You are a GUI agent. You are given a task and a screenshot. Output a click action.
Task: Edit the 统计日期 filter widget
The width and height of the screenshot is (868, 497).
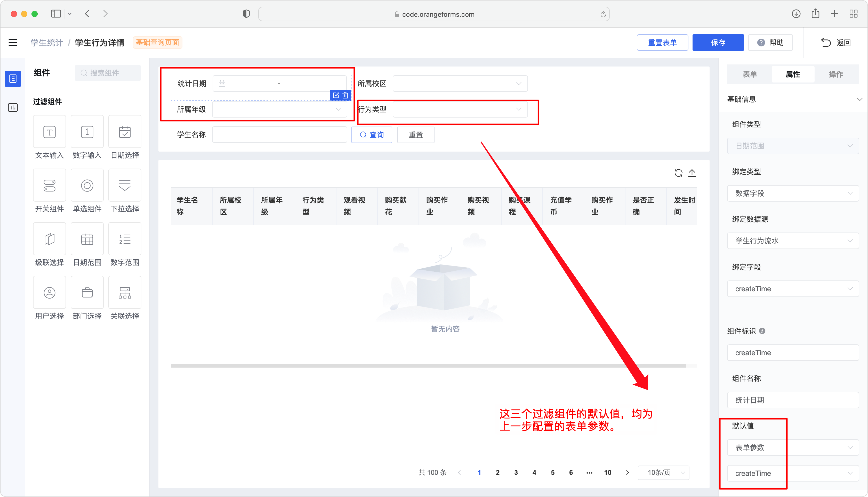(x=336, y=95)
